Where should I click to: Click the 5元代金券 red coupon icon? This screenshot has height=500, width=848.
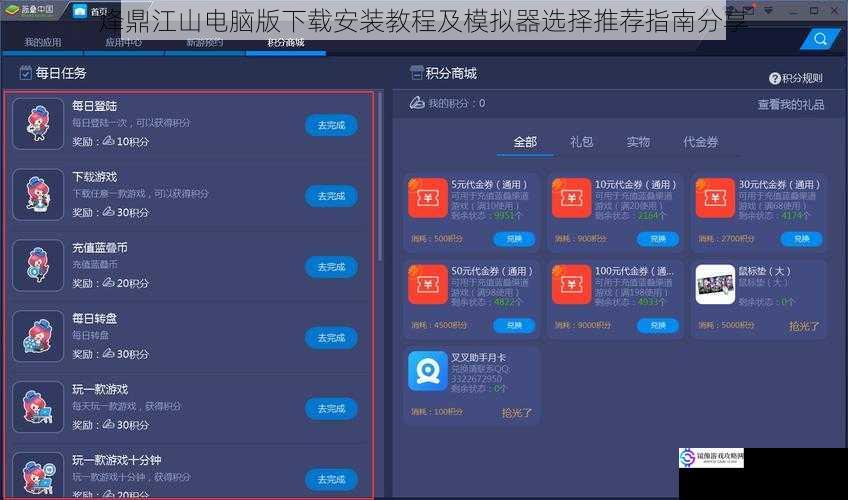[x=428, y=198]
